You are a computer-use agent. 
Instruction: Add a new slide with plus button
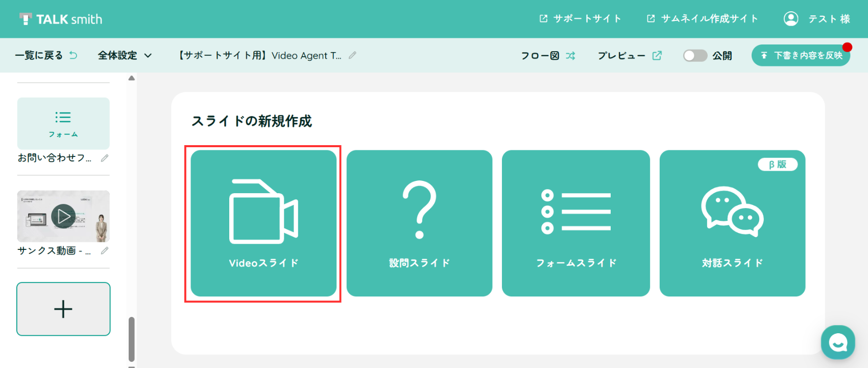[x=63, y=309]
